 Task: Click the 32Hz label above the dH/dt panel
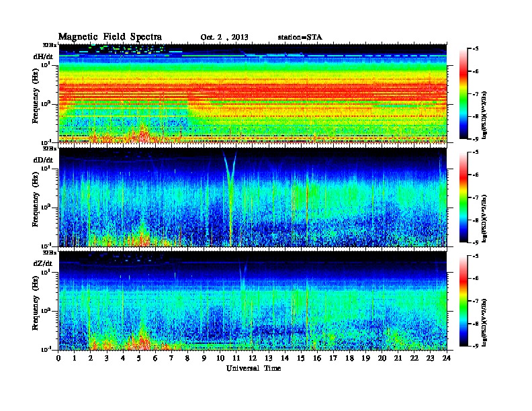click(x=50, y=45)
